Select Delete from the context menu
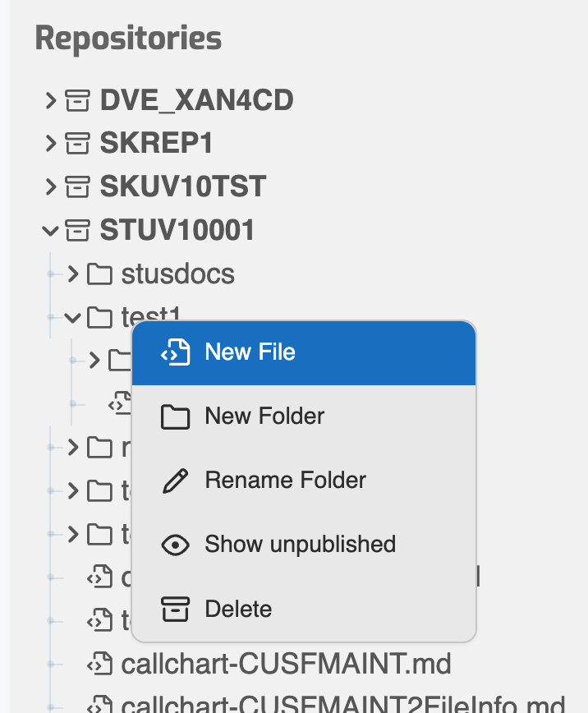The image size is (588, 713). coord(238,609)
